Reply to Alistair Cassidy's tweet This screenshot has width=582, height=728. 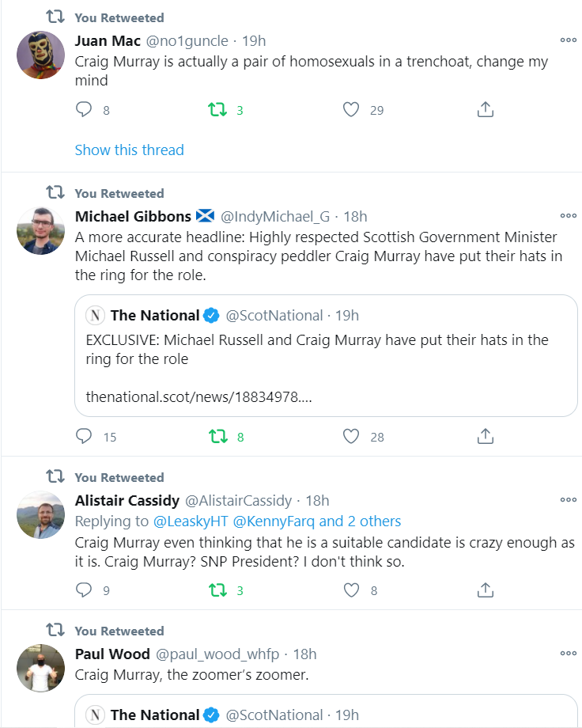(x=84, y=590)
